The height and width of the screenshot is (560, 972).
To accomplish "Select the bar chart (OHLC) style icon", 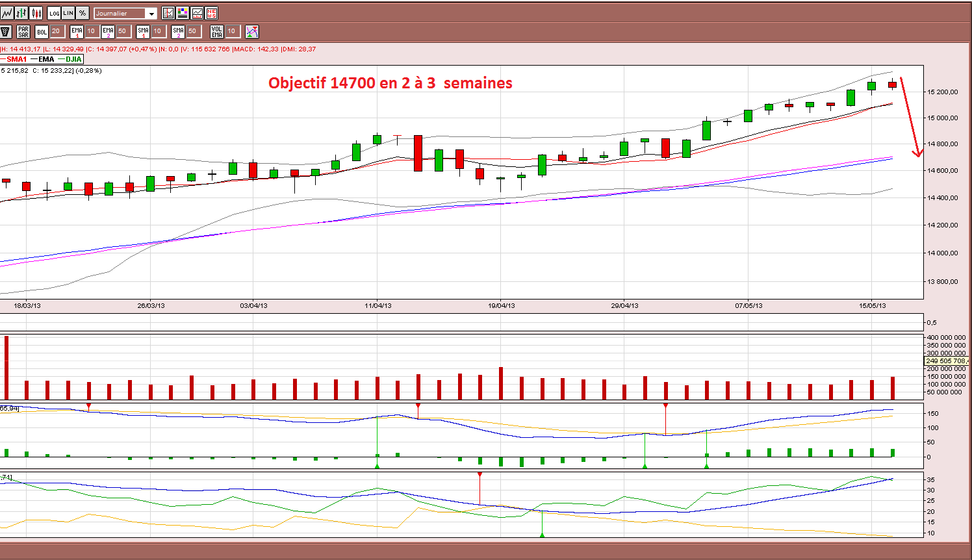I will (21, 13).
